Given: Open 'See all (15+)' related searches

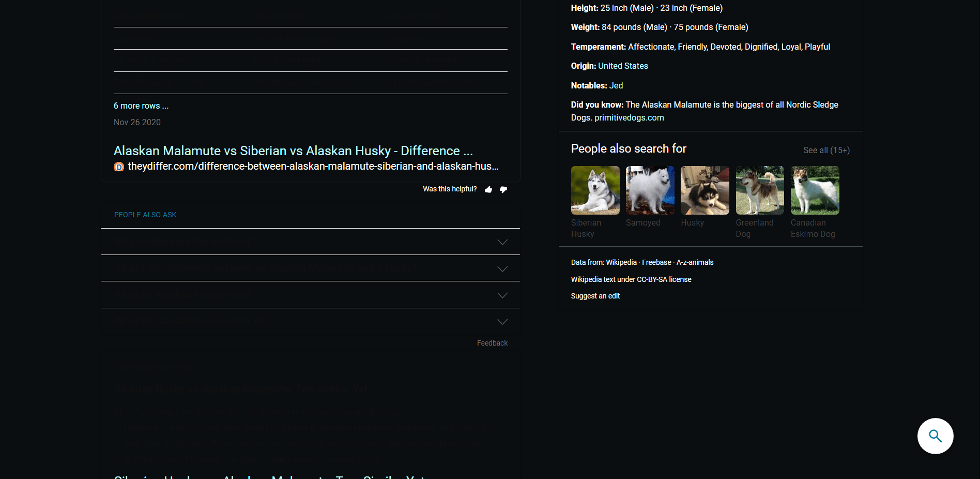Looking at the screenshot, I should [826, 150].
